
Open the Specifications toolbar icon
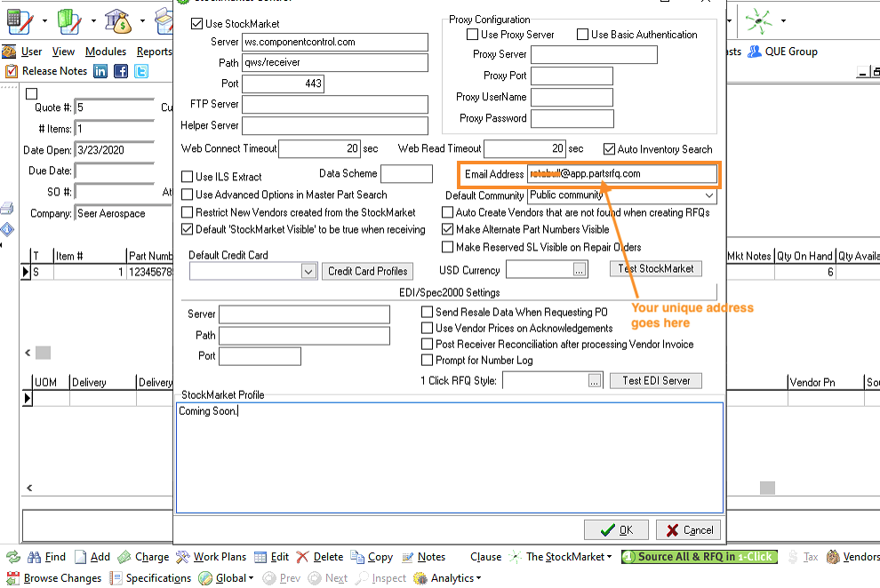point(116,578)
